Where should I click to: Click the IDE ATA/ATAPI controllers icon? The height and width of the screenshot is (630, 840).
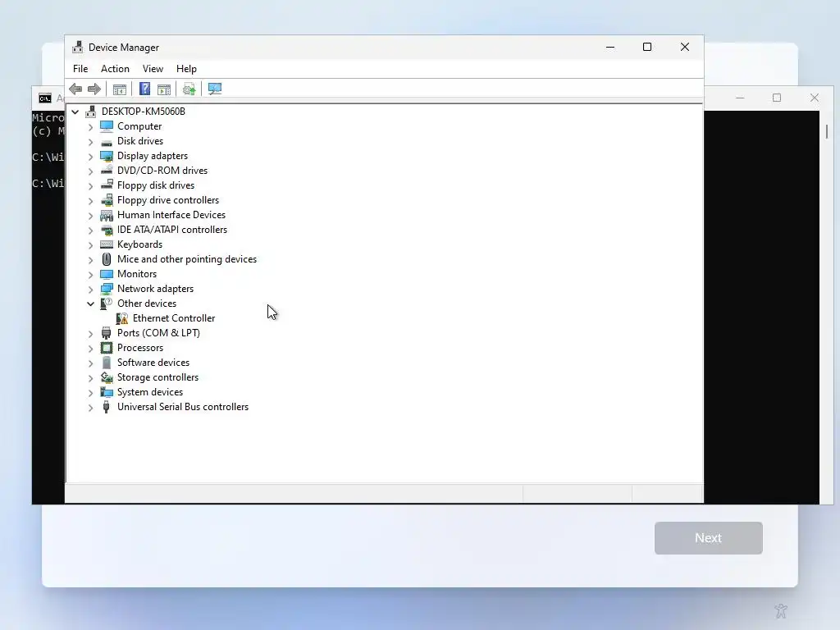click(107, 230)
